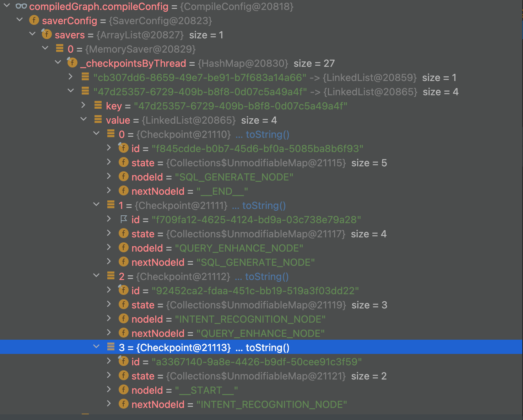The height and width of the screenshot is (420, 523).
Task: Expand nextNodeId QUERY_ENHANCE_NODE field
Action: 109,332
